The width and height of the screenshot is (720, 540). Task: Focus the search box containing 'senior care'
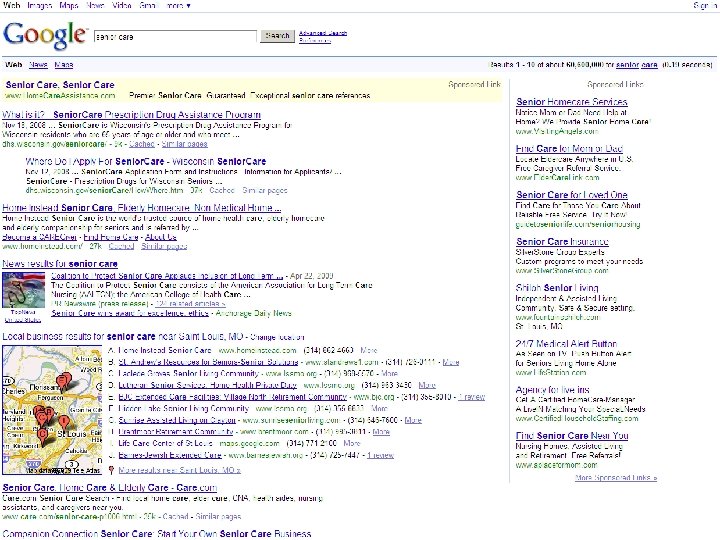point(175,37)
